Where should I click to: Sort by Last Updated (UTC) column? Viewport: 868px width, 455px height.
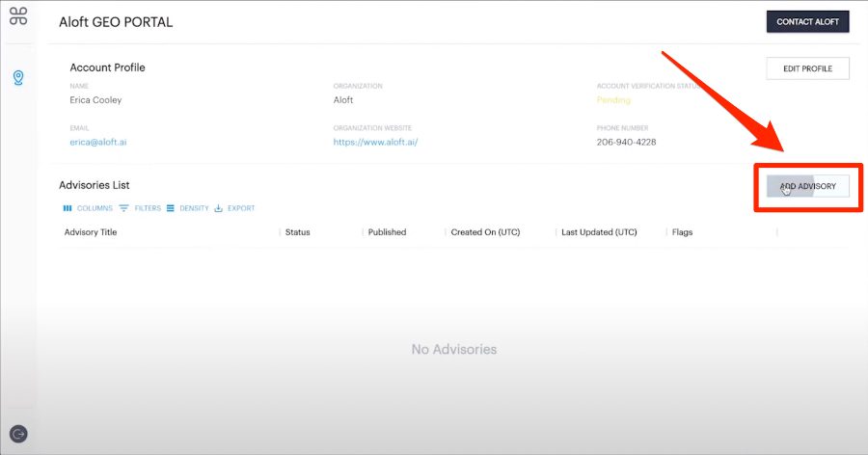point(599,232)
